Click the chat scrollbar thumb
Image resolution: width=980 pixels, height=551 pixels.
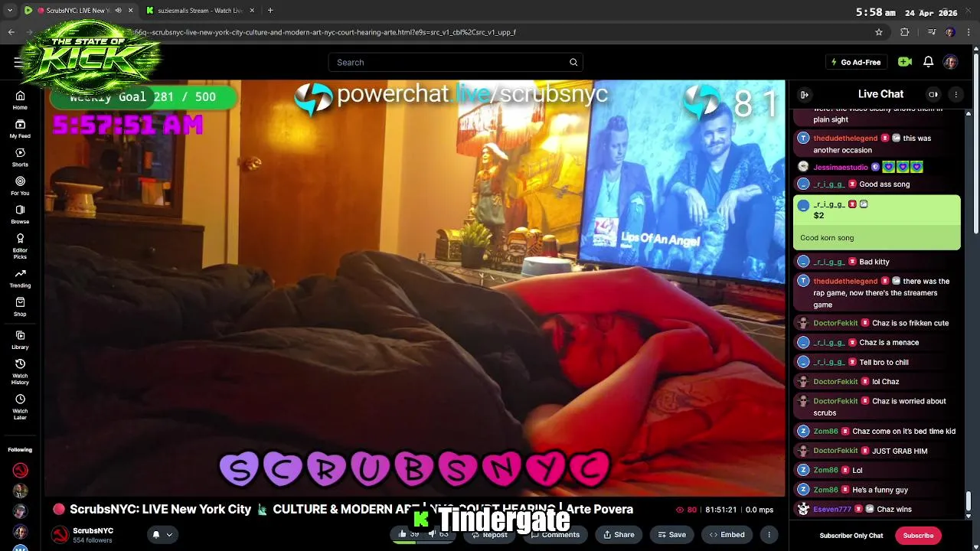point(969,501)
